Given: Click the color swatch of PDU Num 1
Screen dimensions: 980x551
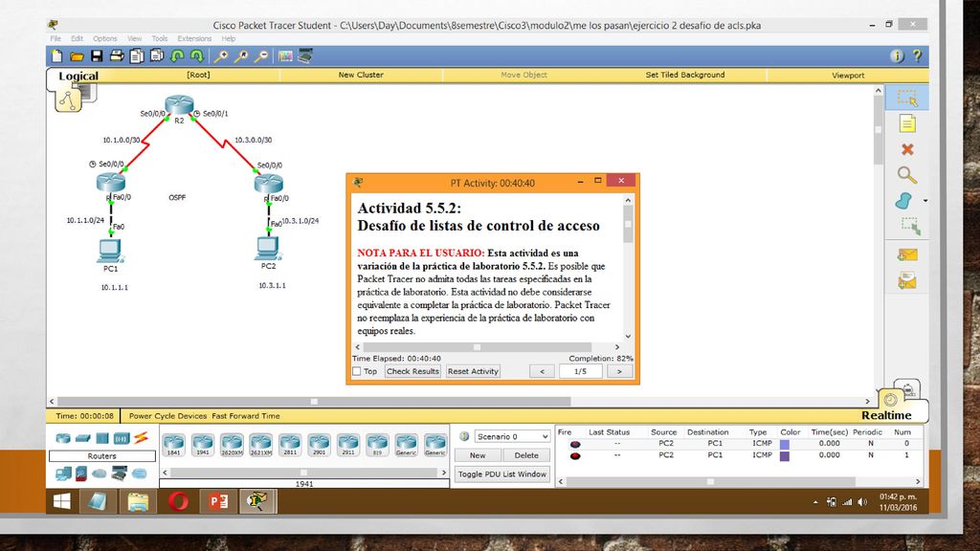Looking at the screenshot, I should point(785,456).
